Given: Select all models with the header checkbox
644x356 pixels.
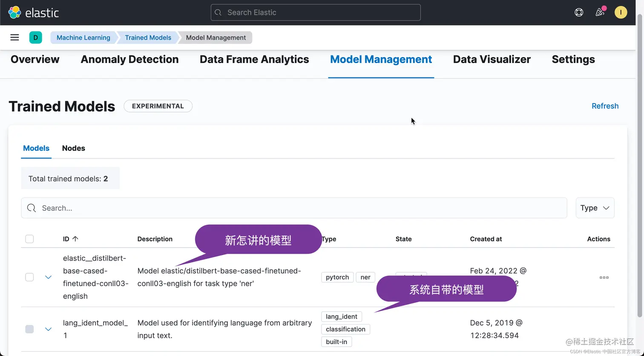Looking at the screenshot, I should [x=29, y=239].
